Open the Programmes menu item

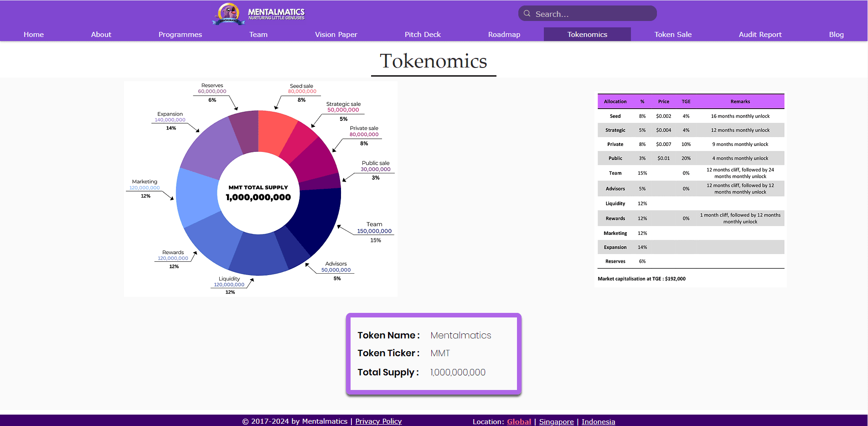pos(180,35)
